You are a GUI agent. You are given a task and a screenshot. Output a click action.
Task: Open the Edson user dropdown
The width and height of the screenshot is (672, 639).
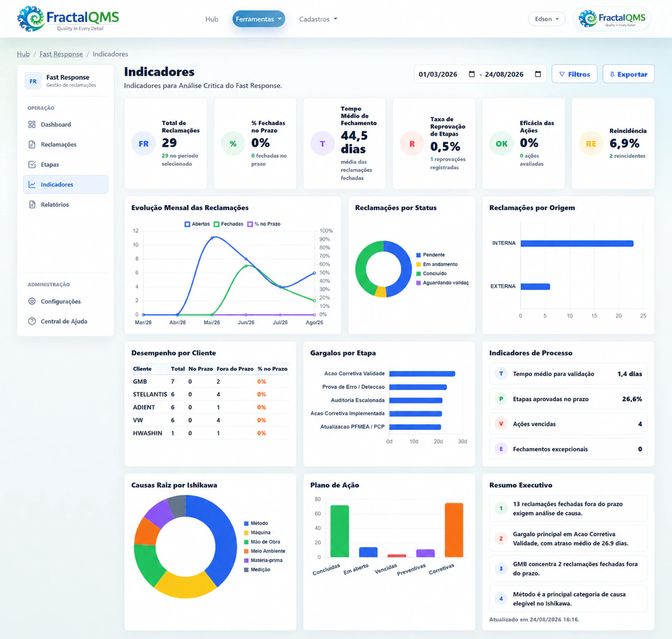[x=547, y=19]
